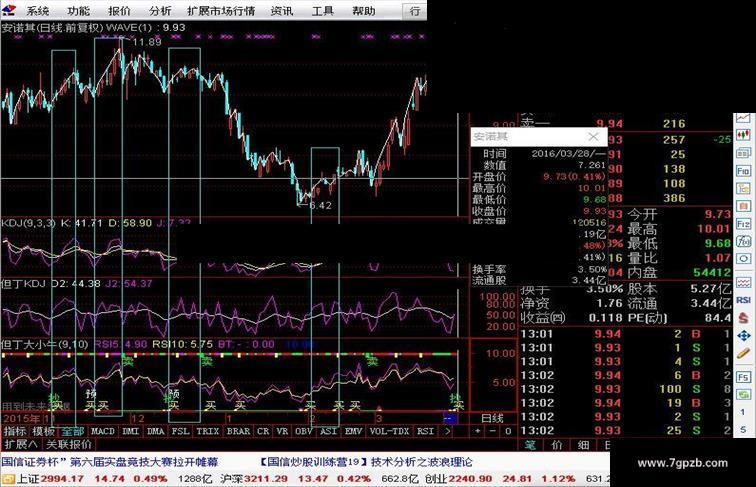The width and height of the screenshot is (756, 487).
Task: Click the + zoom button beside 日线
Action: point(477,431)
